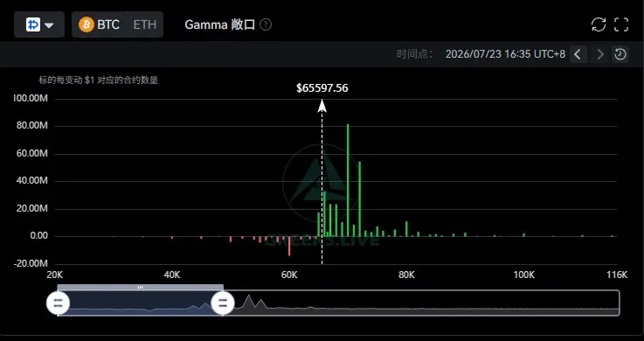
Task: Click the Gamma help question mark icon
Action: click(266, 24)
